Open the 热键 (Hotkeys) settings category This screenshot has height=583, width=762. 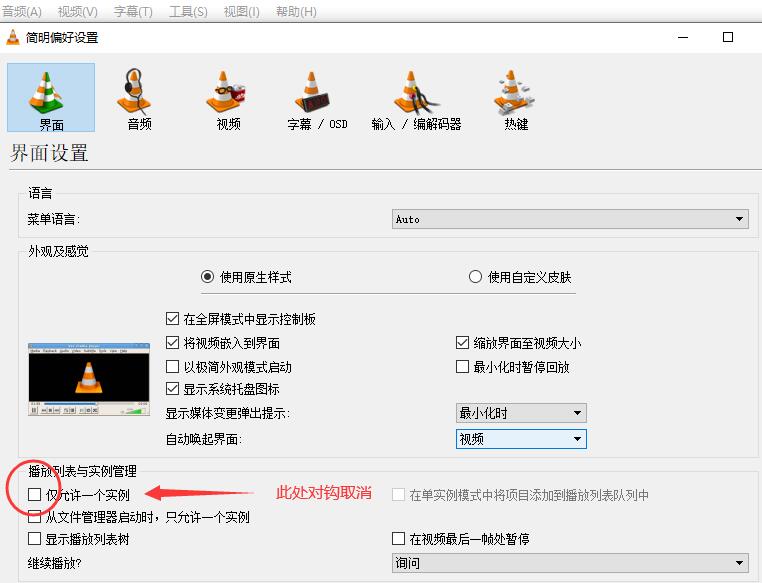click(516, 100)
